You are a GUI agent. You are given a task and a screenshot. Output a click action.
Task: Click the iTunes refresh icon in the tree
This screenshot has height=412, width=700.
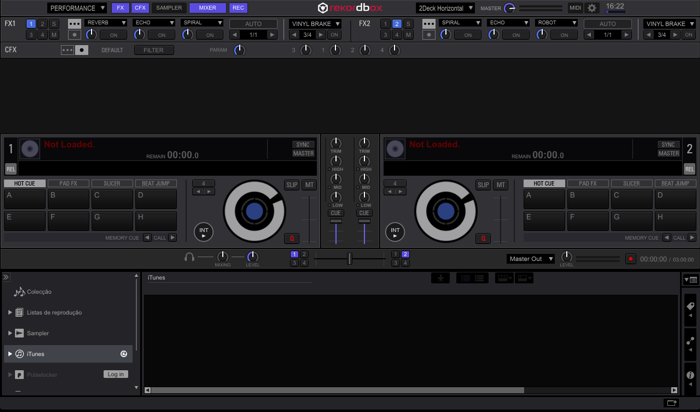coord(124,354)
